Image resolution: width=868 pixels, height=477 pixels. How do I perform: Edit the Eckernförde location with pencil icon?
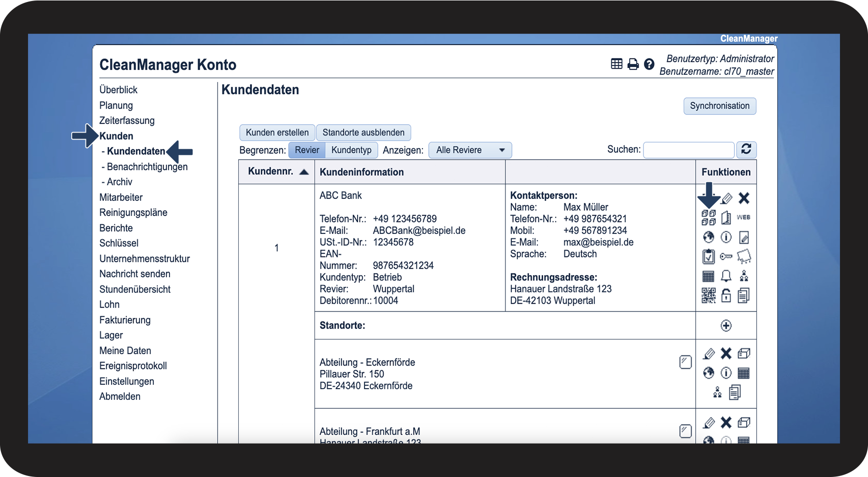pyautogui.click(x=709, y=354)
